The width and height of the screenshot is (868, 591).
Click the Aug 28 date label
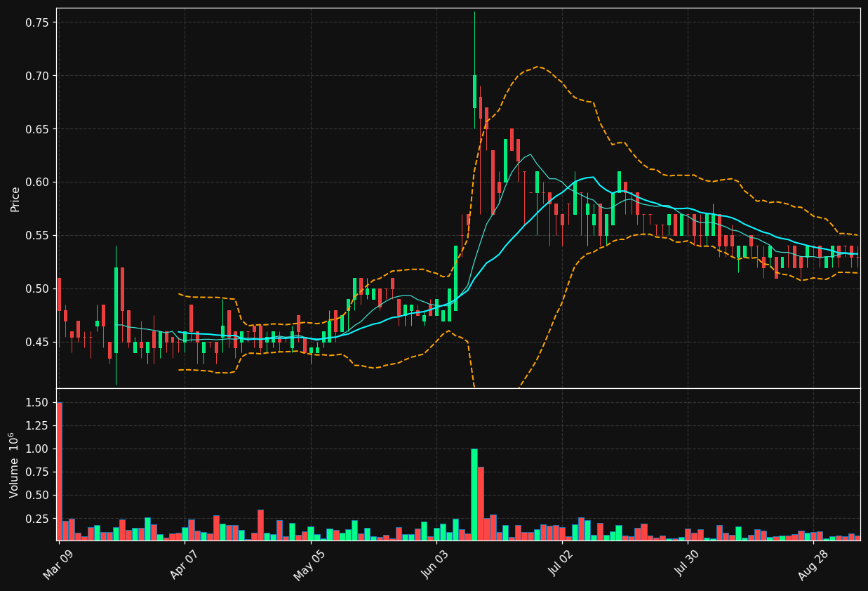[813, 565]
